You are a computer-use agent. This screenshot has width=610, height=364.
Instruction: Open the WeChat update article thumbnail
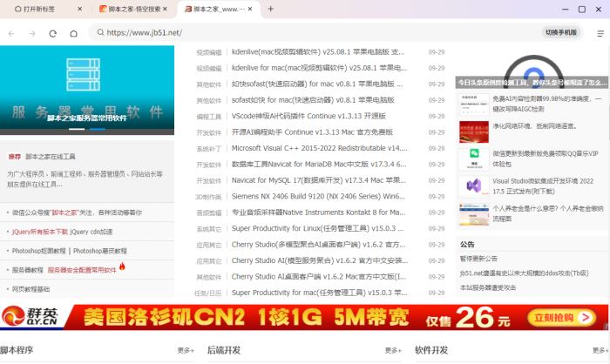click(473, 159)
